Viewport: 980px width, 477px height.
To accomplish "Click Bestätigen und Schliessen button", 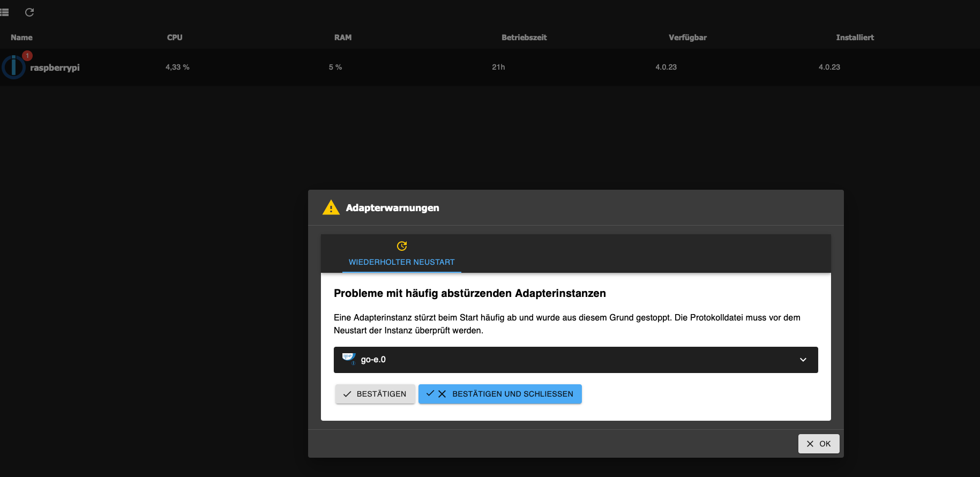I will coord(500,394).
